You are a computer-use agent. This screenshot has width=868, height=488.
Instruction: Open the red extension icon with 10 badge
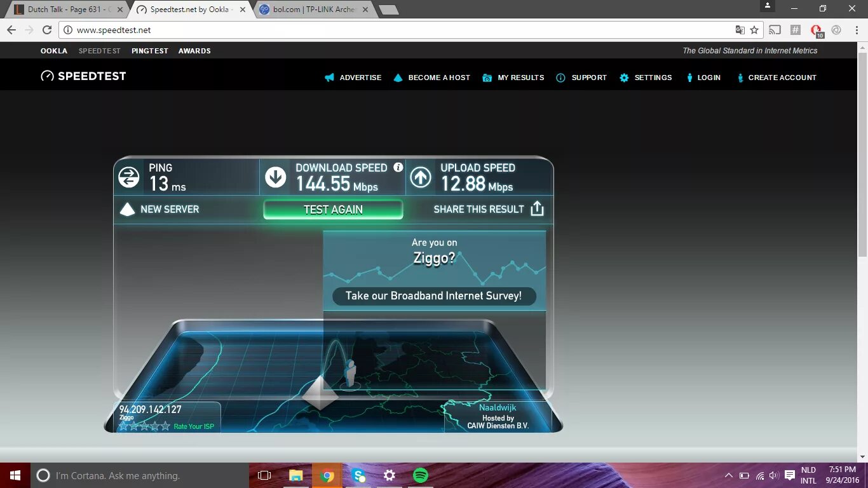pos(817,30)
